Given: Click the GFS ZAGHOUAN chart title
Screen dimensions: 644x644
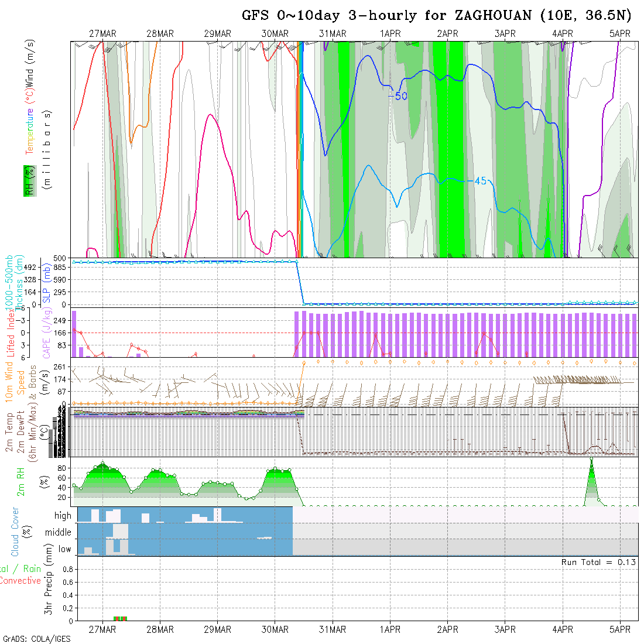Looking at the screenshot, I should pyautogui.click(x=436, y=16).
